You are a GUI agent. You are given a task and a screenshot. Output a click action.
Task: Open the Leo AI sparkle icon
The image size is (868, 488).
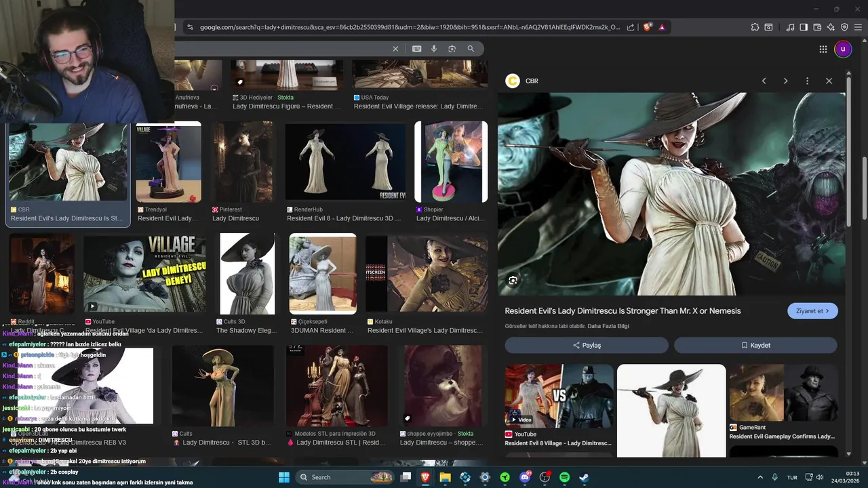[x=831, y=27]
